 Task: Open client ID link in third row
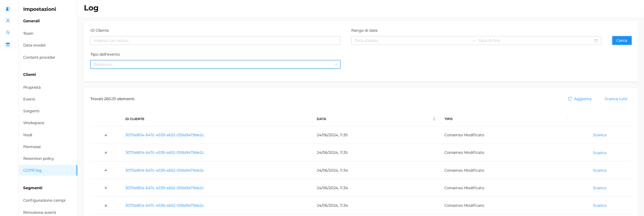click(x=165, y=170)
